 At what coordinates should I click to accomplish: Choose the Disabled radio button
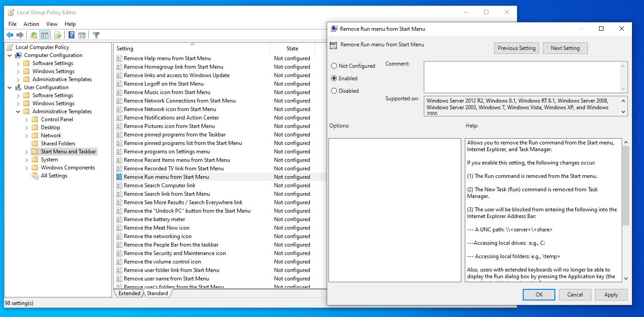coord(334,91)
